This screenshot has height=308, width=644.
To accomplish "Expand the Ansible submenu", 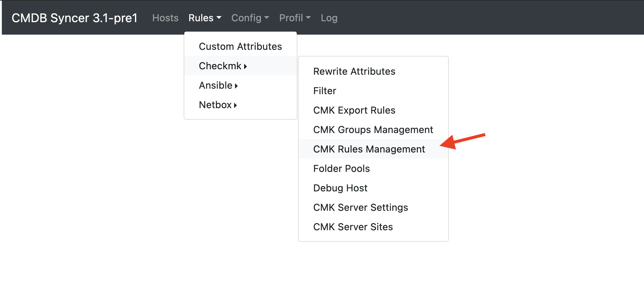I will pyautogui.click(x=218, y=85).
